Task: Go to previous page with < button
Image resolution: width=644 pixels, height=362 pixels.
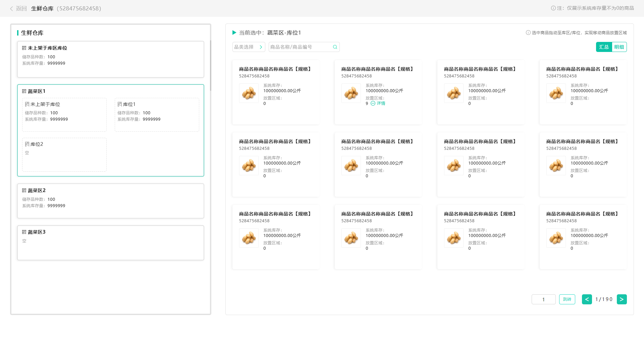Action: point(587,299)
